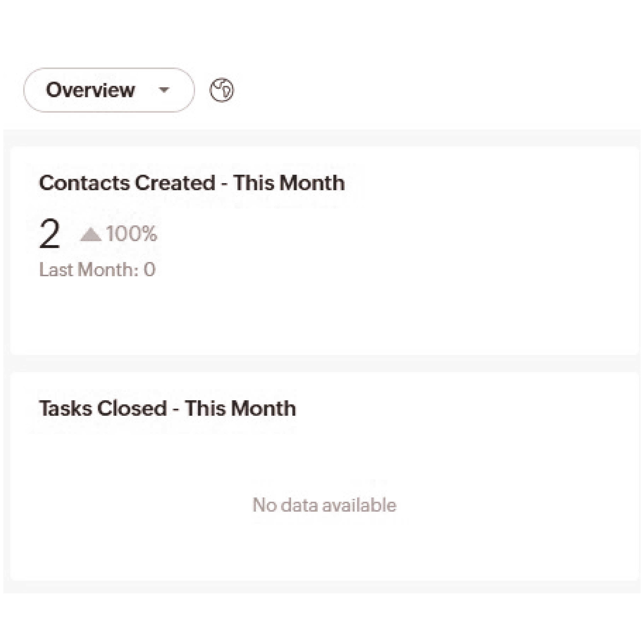This screenshot has height=644, width=644.
Task: Click the Last Month: 0 label
Action: (97, 269)
